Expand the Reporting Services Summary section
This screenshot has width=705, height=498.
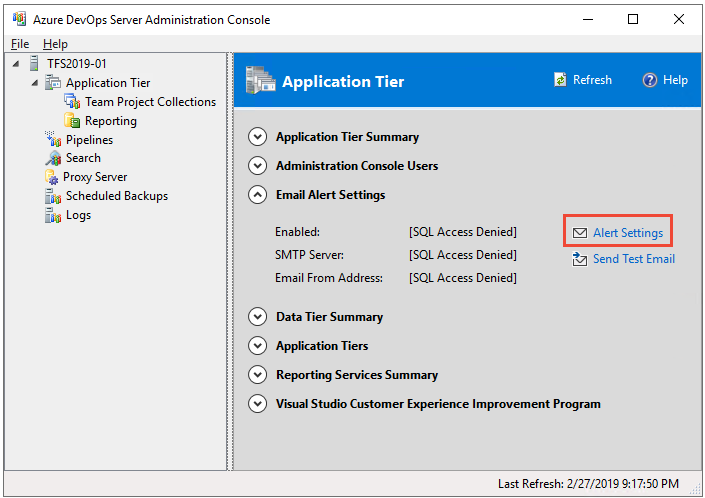pyautogui.click(x=258, y=374)
